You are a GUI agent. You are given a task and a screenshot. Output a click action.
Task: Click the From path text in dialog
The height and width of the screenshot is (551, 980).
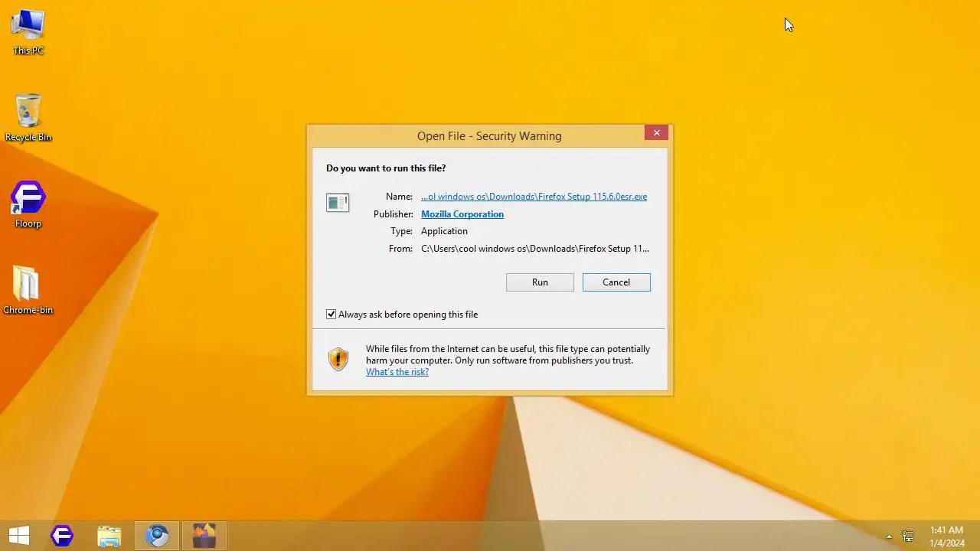[535, 249]
